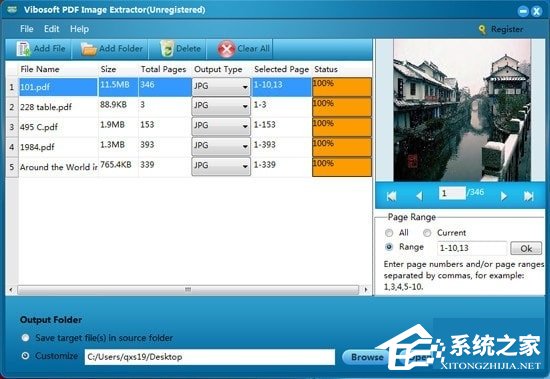Click the progress bar of 1984.pdf
The image size is (550, 379).
point(342,147)
